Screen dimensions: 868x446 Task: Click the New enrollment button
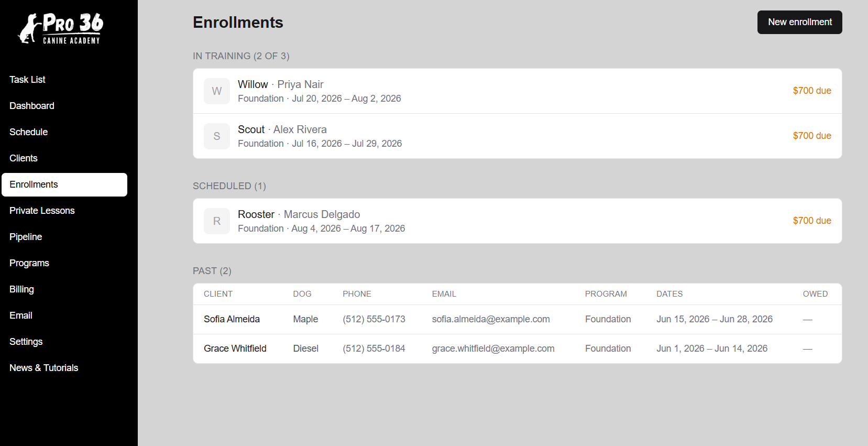[x=800, y=22]
